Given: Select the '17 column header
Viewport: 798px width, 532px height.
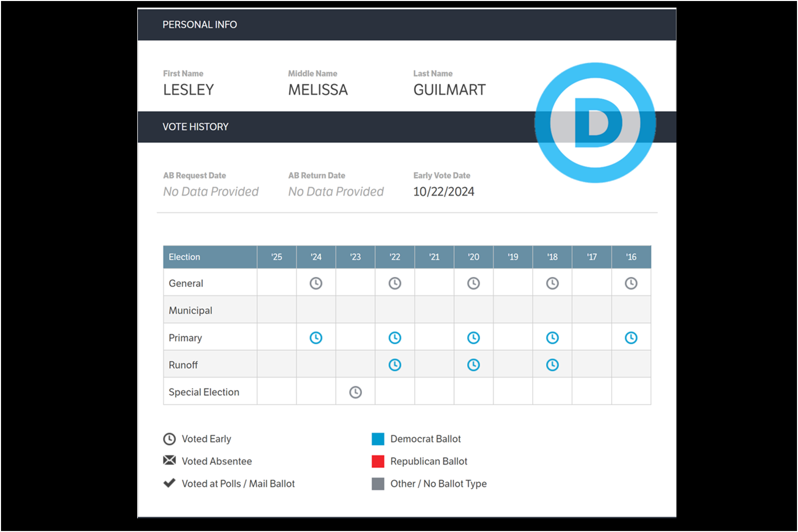Looking at the screenshot, I should click(x=592, y=257).
